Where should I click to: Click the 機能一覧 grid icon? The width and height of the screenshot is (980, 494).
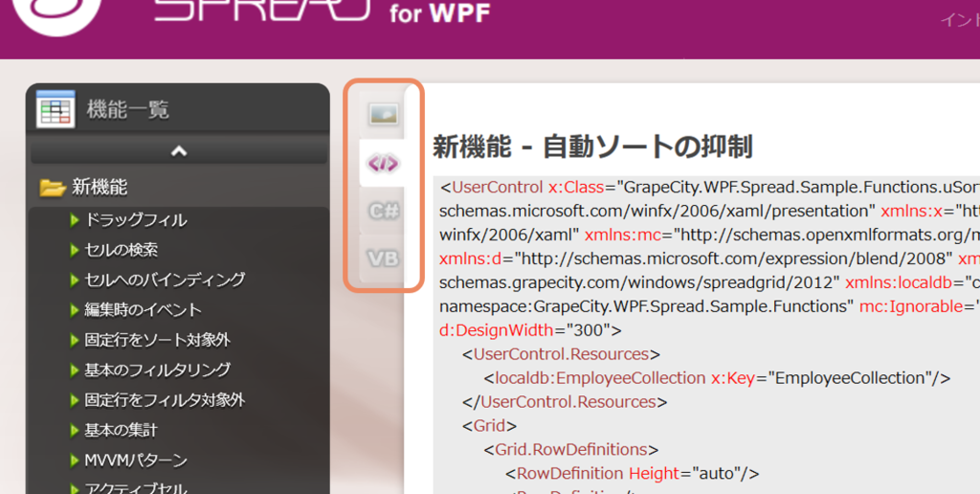[x=56, y=109]
